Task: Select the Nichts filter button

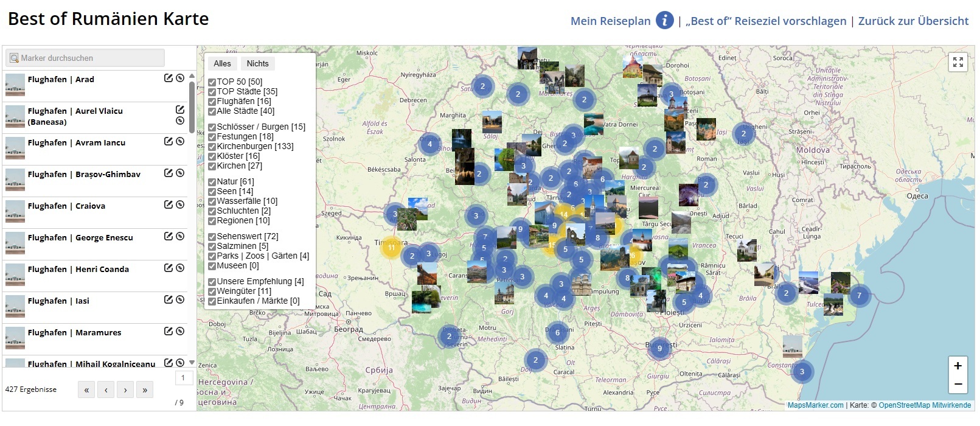Action: pos(257,64)
